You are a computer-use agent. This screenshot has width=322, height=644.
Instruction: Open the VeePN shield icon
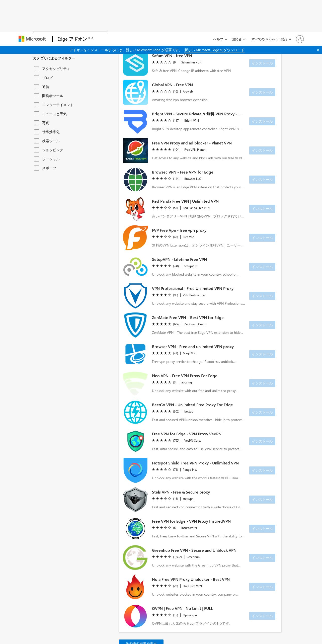[135, 441]
